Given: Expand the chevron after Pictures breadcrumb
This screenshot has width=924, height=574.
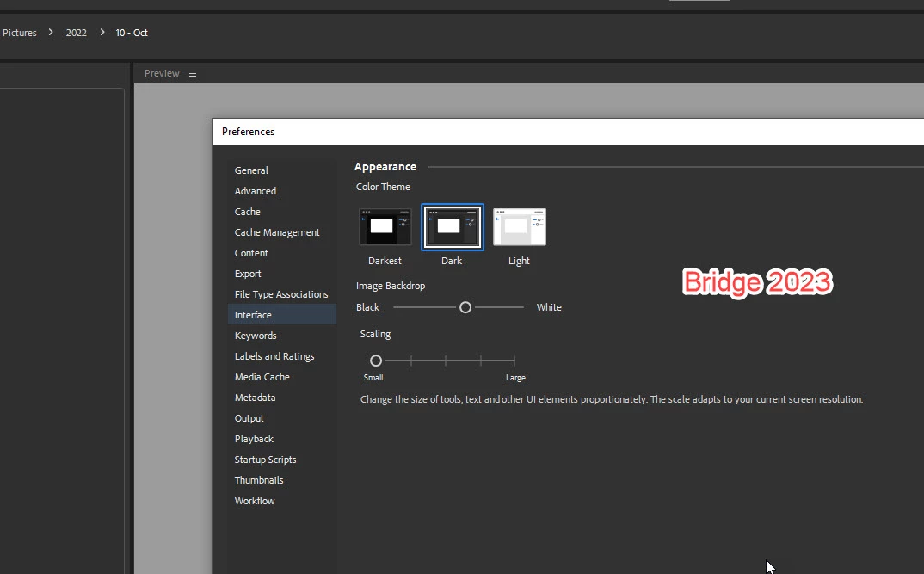Looking at the screenshot, I should 51,33.
